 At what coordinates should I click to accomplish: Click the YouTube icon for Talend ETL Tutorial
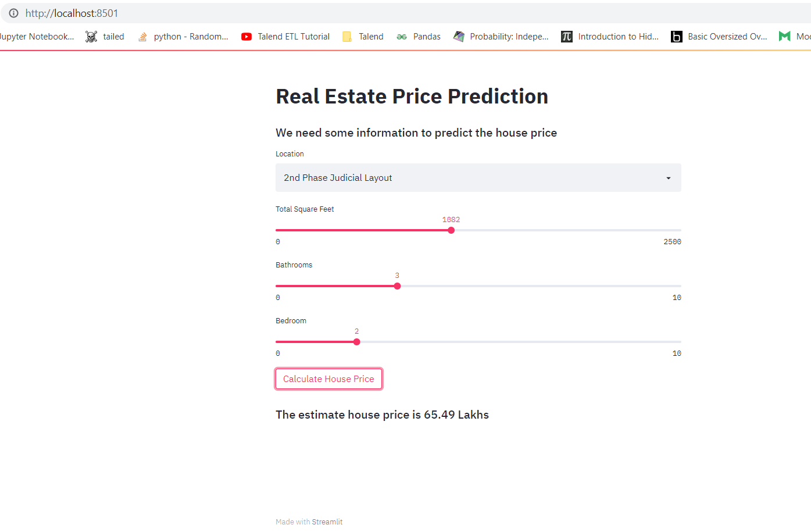[246, 36]
